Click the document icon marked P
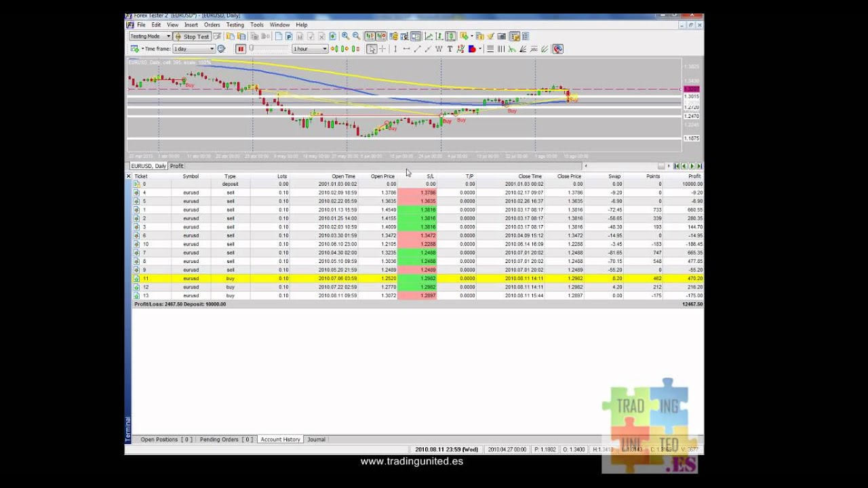Viewport: 868px width, 488px height. (289, 36)
